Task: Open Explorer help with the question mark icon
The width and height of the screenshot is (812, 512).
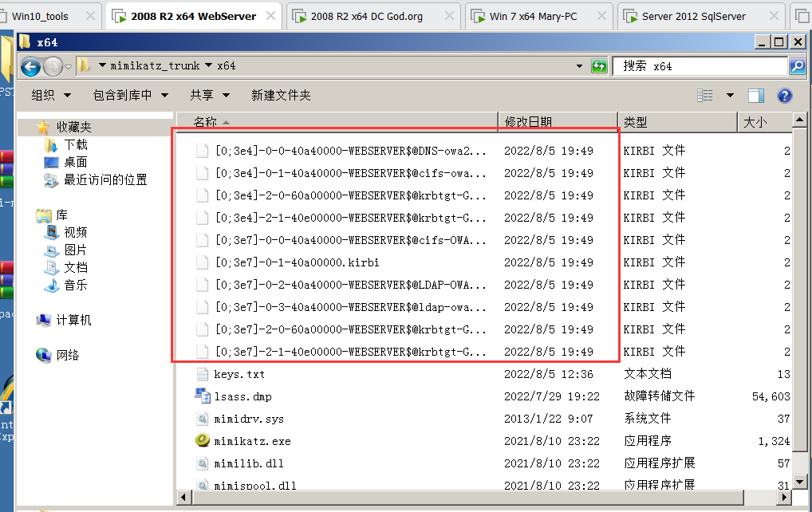Action: coord(784,95)
